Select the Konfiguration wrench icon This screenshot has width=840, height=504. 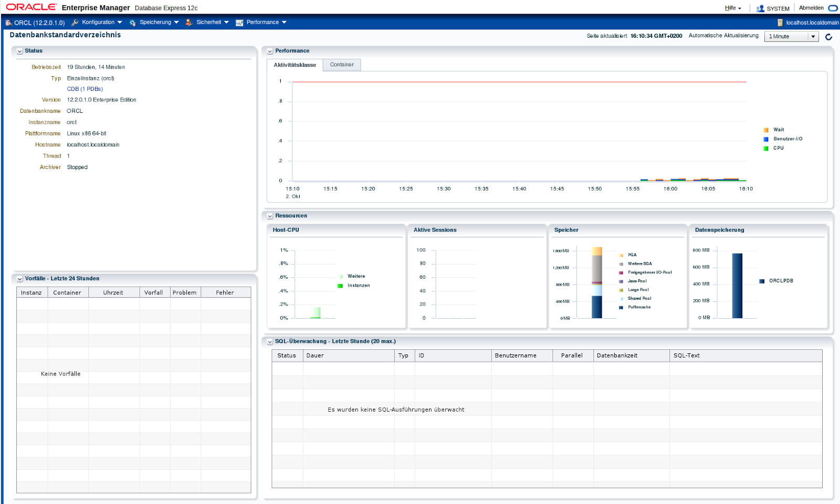pyautogui.click(x=75, y=22)
